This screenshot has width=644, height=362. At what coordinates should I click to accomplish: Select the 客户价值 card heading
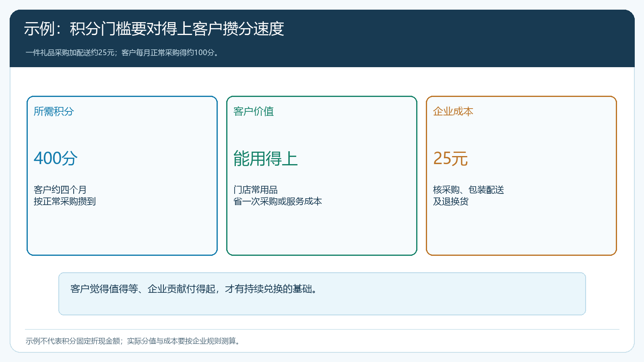[254, 111]
